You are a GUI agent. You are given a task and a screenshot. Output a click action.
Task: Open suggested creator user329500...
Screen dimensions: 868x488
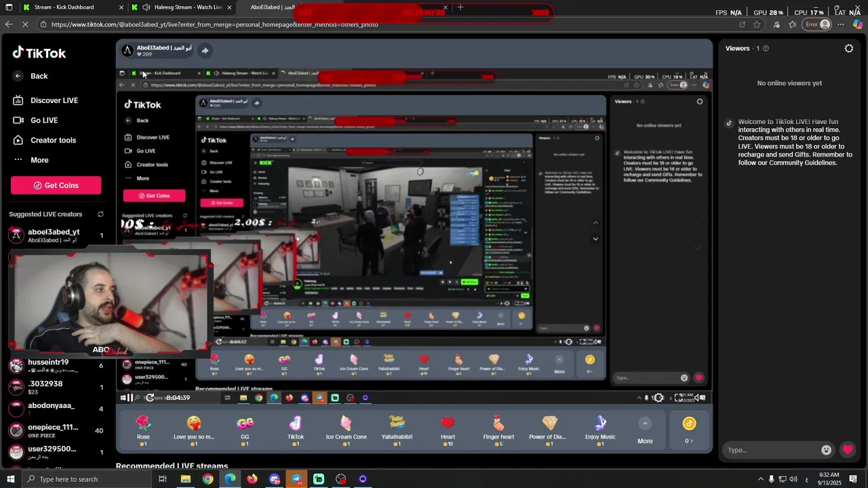tap(56, 452)
